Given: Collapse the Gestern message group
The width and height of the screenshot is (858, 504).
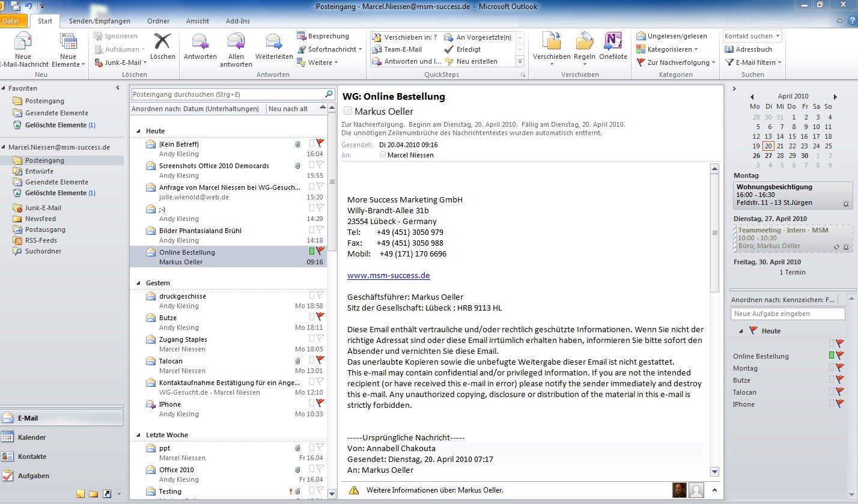Looking at the screenshot, I should coord(139,283).
